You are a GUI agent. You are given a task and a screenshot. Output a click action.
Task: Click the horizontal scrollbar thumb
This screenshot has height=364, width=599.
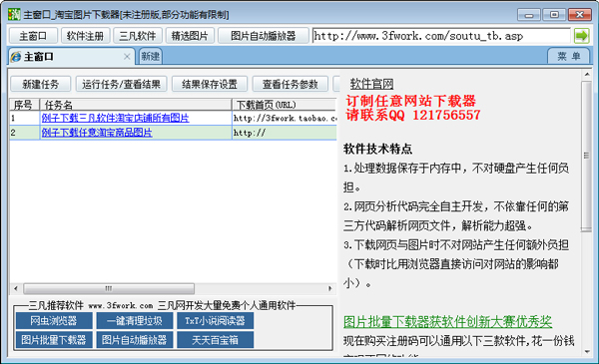click(109, 288)
